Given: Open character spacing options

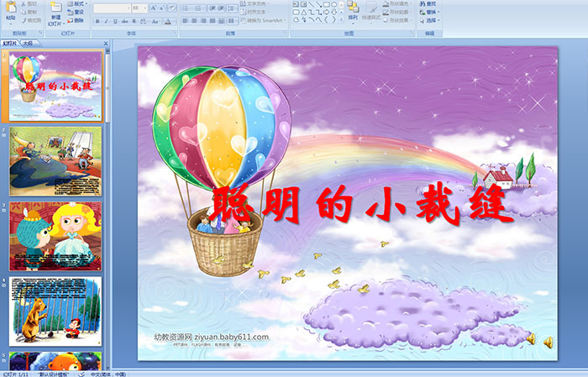Looking at the screenshot, I should click(144, 21).
